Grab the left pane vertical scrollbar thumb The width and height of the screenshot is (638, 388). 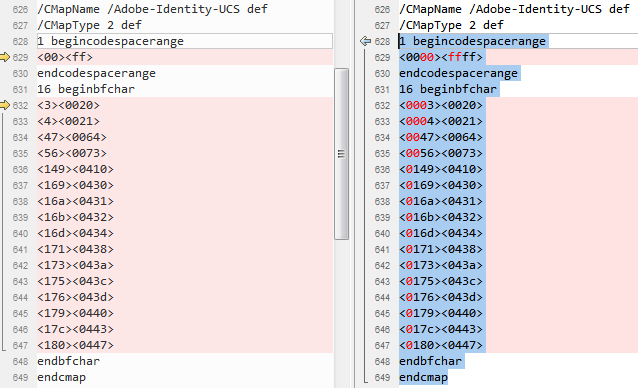(341, 154)
